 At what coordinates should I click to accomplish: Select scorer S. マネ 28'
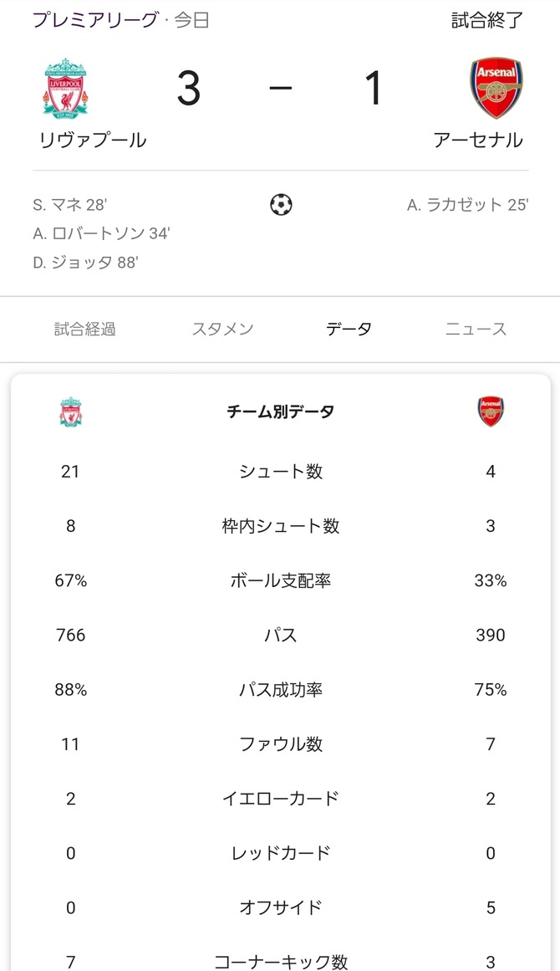point(70,204)
